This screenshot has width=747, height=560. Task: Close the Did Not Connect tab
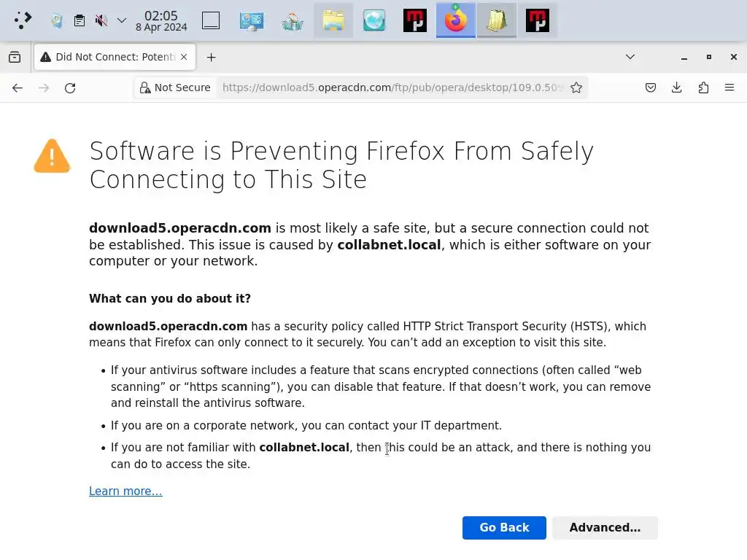click(x=184, y=57)
